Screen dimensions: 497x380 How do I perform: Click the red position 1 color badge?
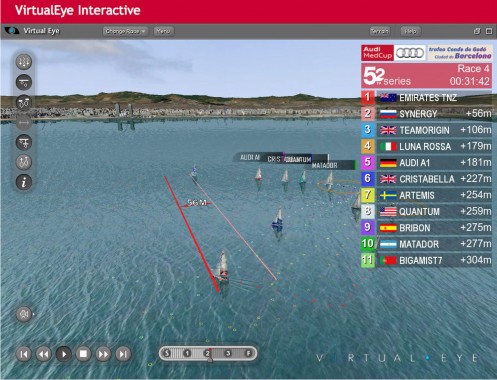(368, 98)
